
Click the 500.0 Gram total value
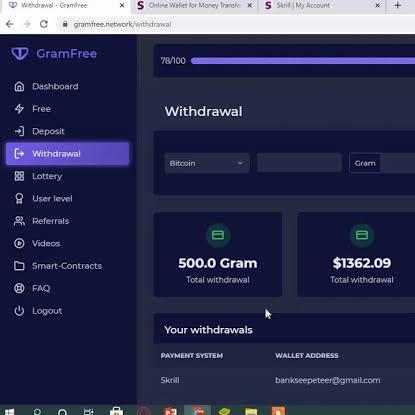click(218, 263)
